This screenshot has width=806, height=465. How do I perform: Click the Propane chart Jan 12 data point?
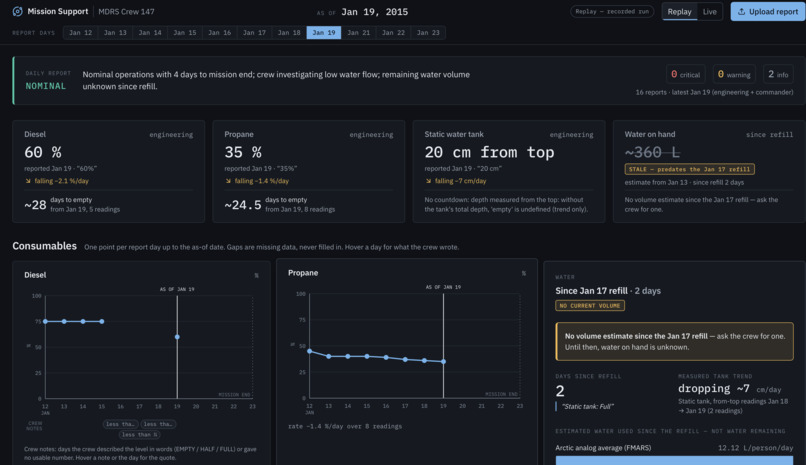309,351
